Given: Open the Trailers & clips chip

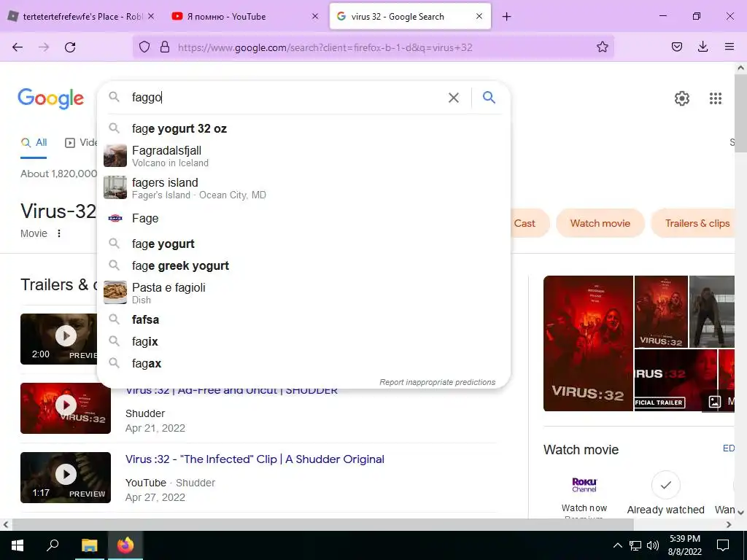Looking at the screenshot, I should [x=694, y=223].
